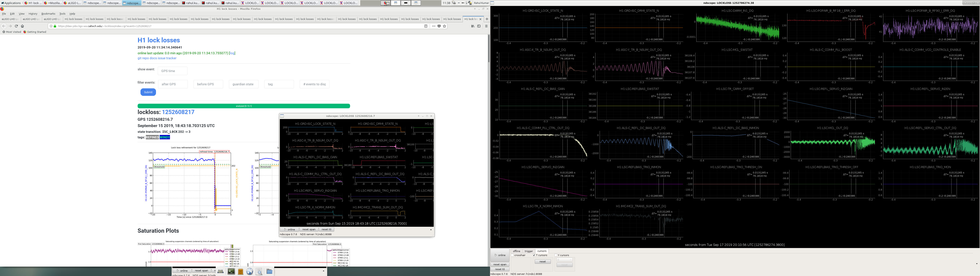980x276 pixels.
Task: Open blue folder in the dock
Action: coord(269,271)
